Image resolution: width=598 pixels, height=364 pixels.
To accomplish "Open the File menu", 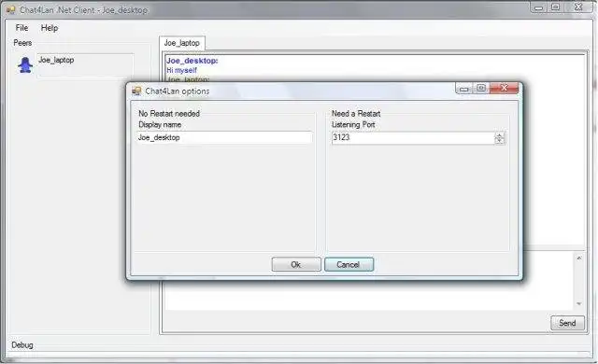I will [21, 28].
